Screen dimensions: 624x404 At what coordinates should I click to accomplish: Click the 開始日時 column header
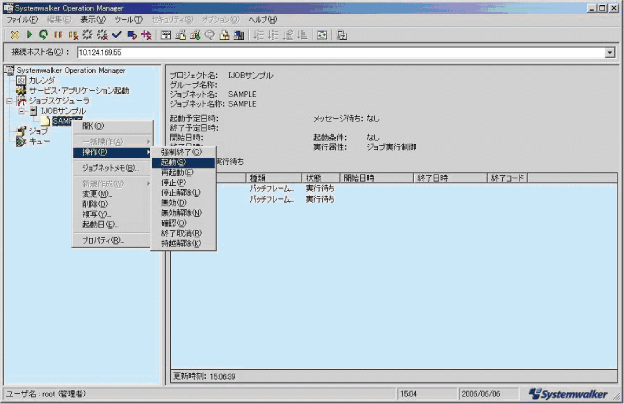coord(376,178)
